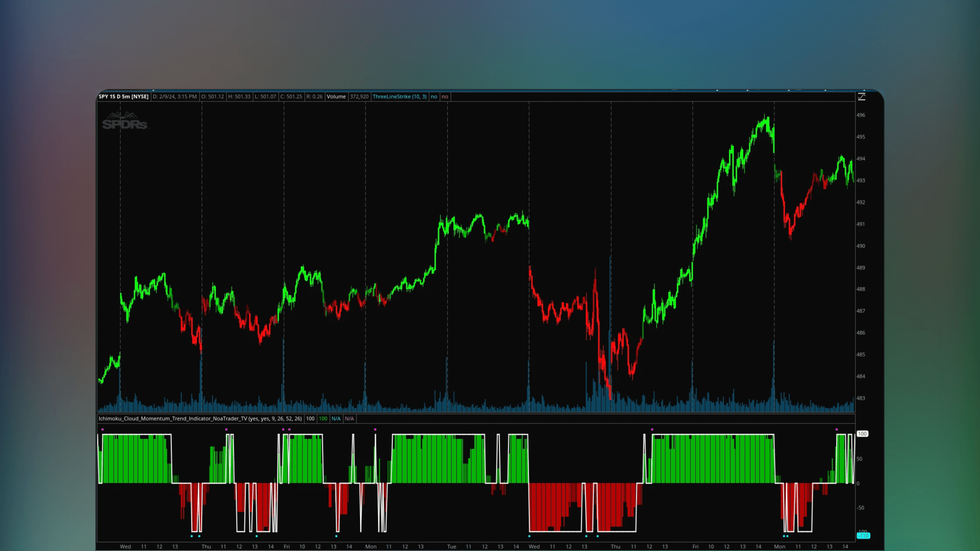Click the [NYSE] exchange label
The image size is (980, 551).
coord(140,96)
